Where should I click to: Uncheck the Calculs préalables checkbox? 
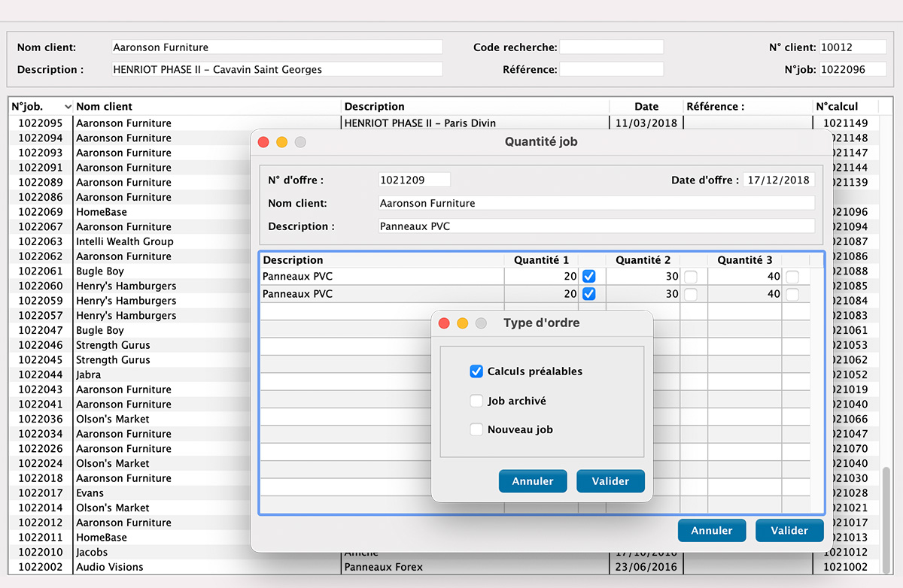pos(476,371)
